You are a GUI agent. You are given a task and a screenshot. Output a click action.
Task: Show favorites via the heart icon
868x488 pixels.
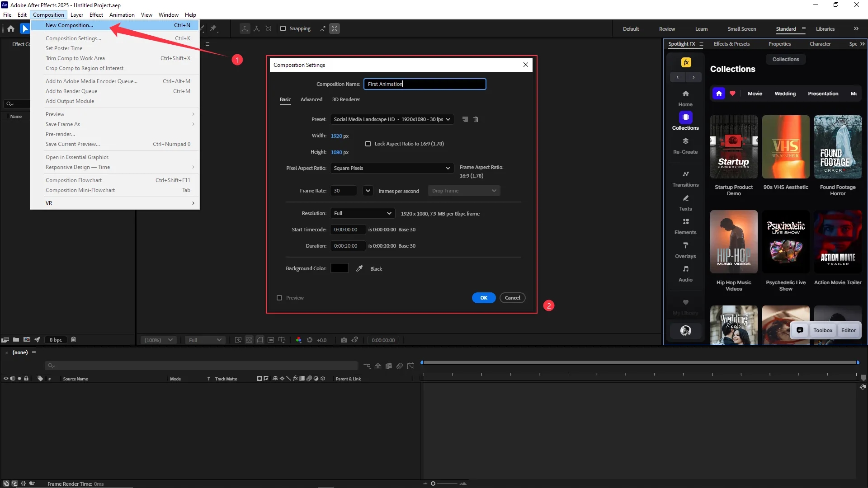[732, 94]
